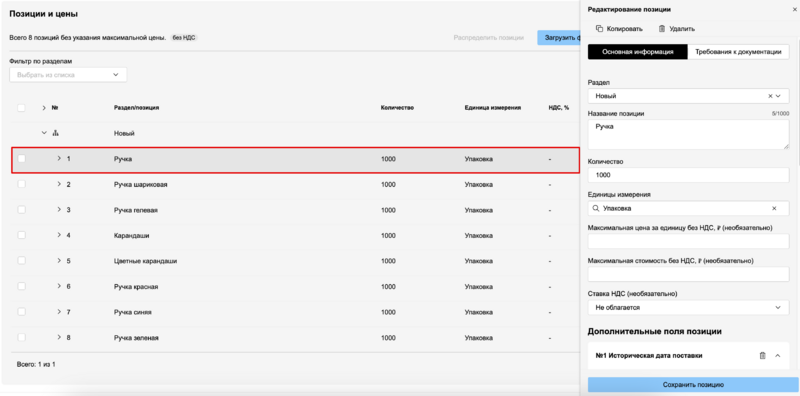This screenshot has height=396, width=800.
Task: Click Максимальная стоимость без НДС input field
Action: pyautogui.click(x=688, y=275)
